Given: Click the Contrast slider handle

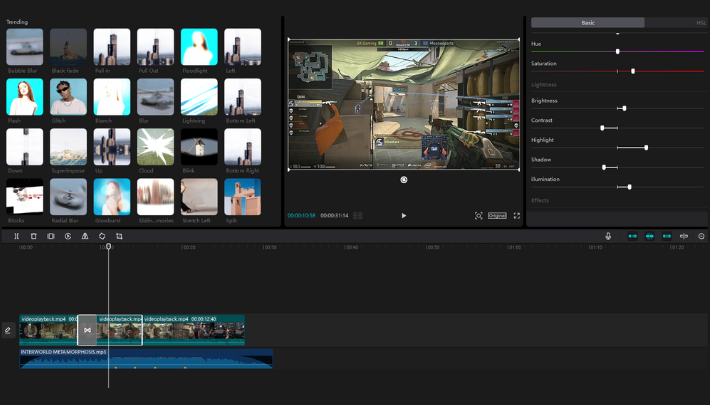Looking at the screenshot, I should click(602, 128).
